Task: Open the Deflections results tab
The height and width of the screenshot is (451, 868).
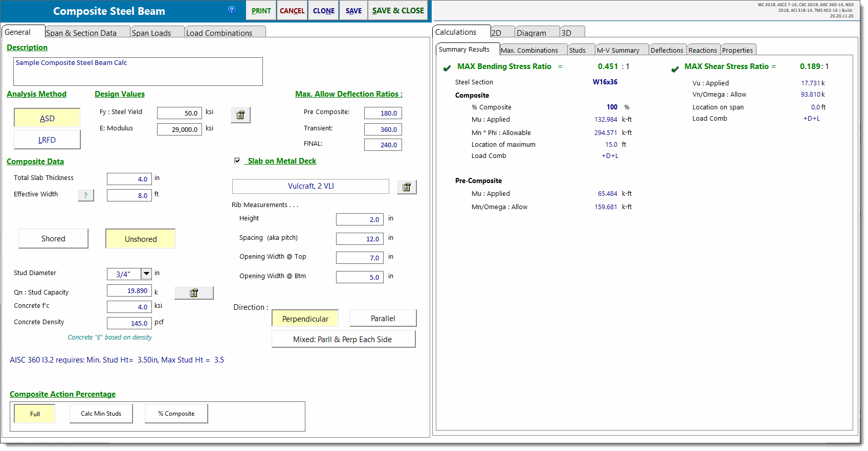Action: coord(666,50)
